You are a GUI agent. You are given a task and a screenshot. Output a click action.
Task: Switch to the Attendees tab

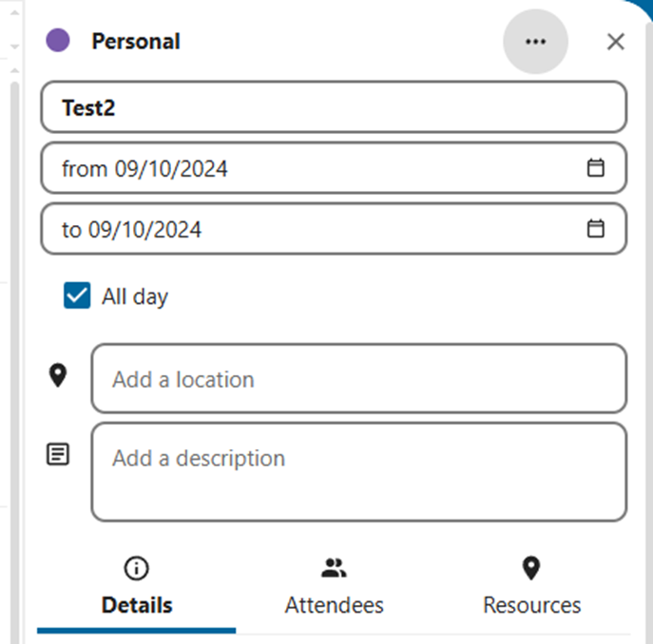(334, 605)
